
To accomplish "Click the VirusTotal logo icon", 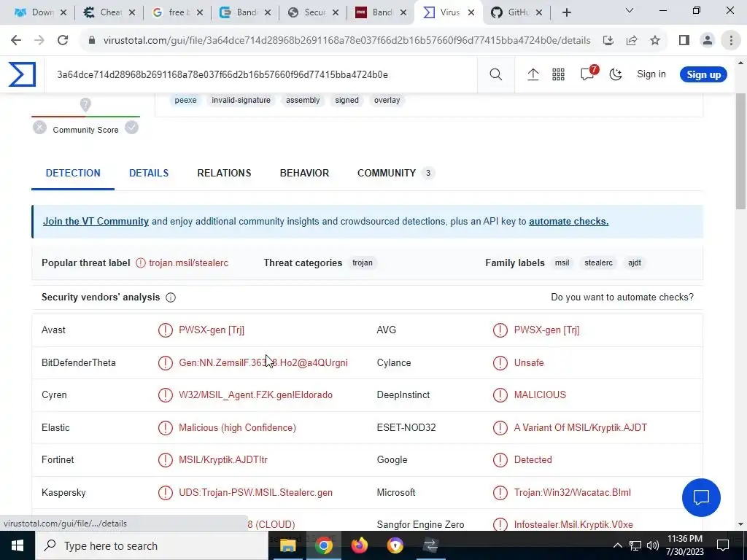I will [22, 74].
